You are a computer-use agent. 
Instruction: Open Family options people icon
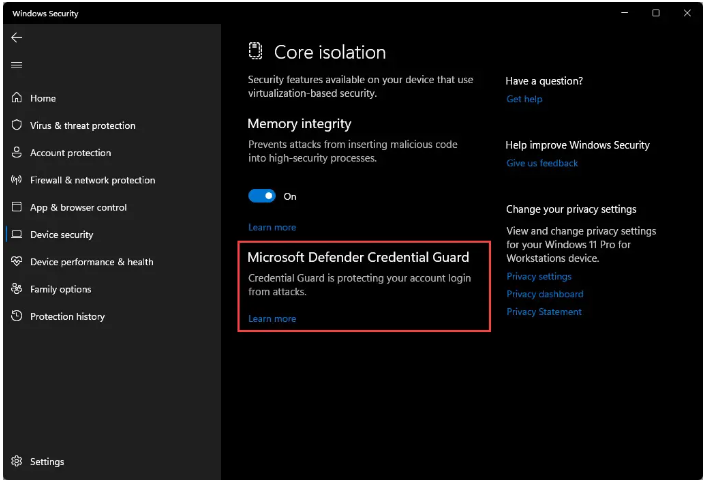point(17,289)
